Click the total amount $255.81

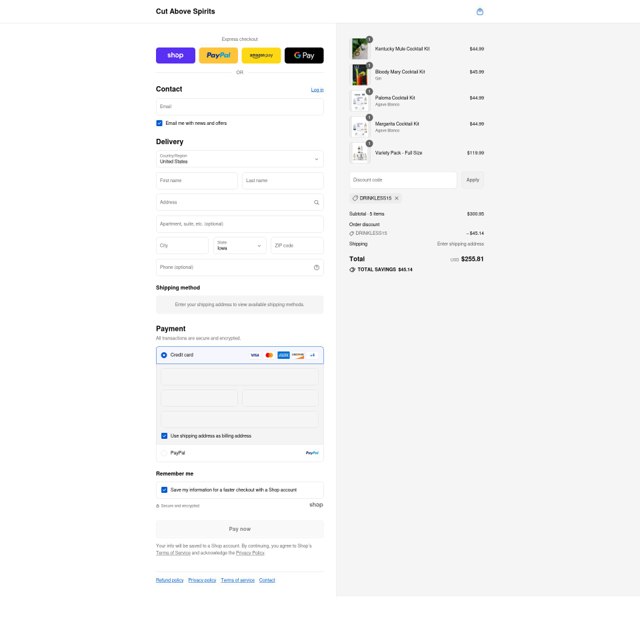(x=472, y=259)
